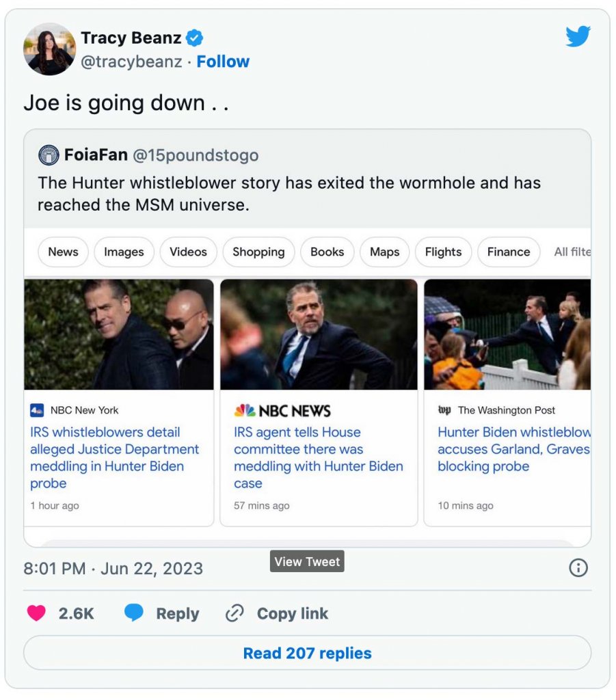Open the NBC News IRS agent headline

point(318,457)
